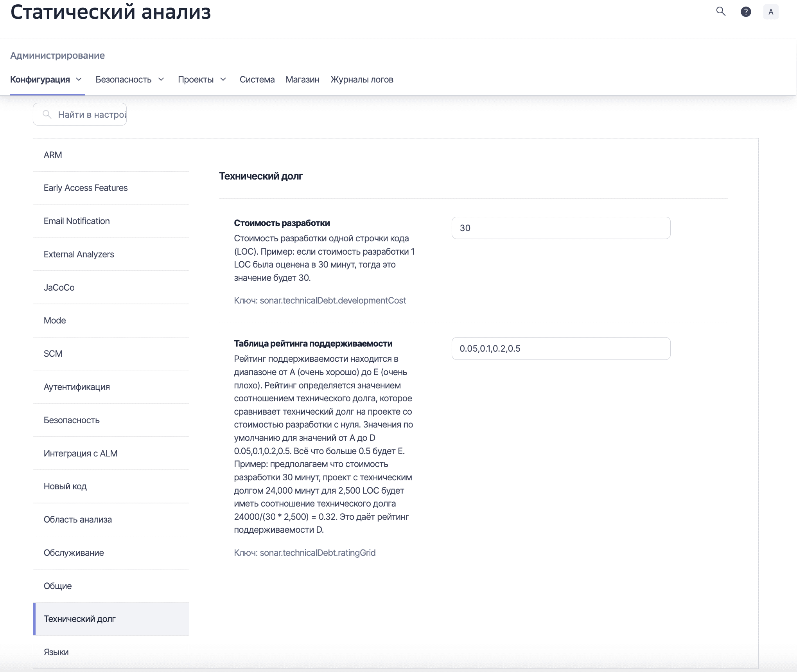This screenshot has height=672, width=797.
Task: Expand the Проекты dropdown chevron
Action: [x=223, y=79]
